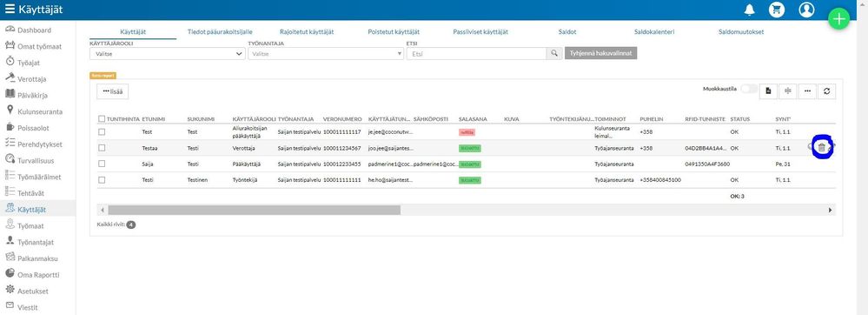Select checkbox for Testaa Testi row
The height and width of the screenshot is (315, 868).
102,148
